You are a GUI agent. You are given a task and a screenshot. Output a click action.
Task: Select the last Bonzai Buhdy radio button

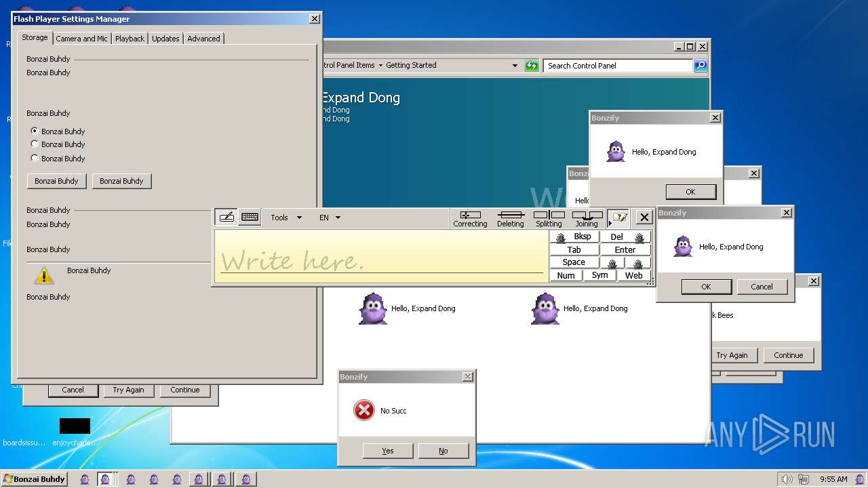pos(35,158)
